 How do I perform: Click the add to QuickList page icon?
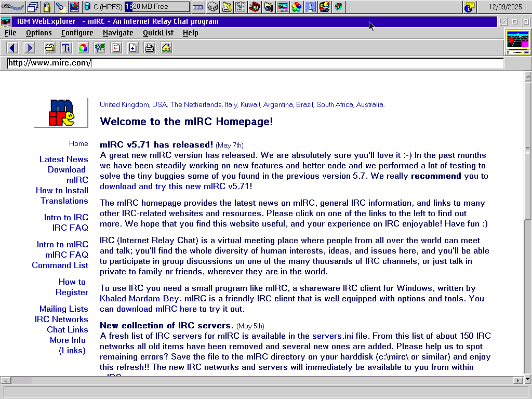(133, 48)
